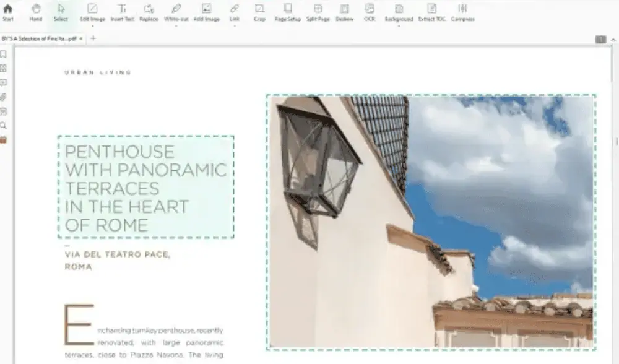Click Extract TOC in toolbar
The image size is (619, 364).
[431, 12]
